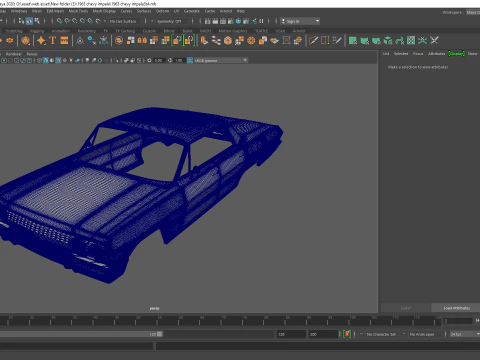Click the current frame field showing 2
Screen dimensions: 480x360
[458, 321]
